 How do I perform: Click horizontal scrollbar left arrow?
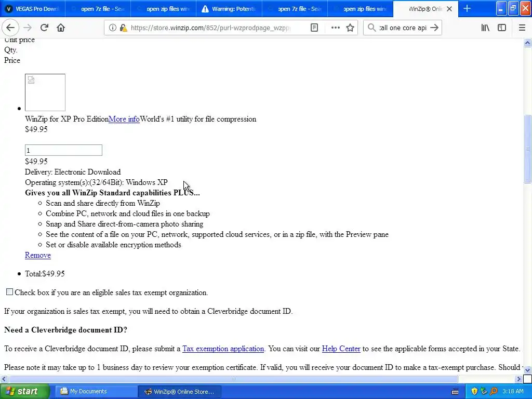tap(4, 379)
